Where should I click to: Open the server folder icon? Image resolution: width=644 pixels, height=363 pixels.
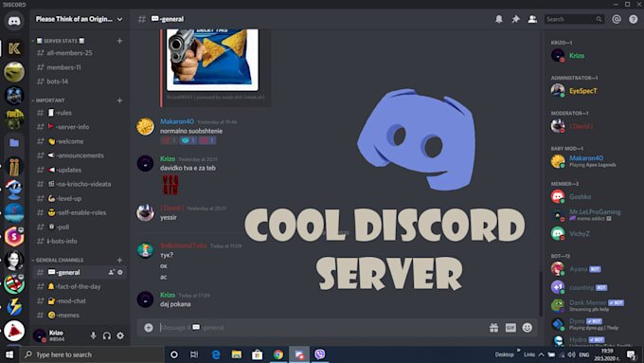pyautogui.click(x=14, y=143)
